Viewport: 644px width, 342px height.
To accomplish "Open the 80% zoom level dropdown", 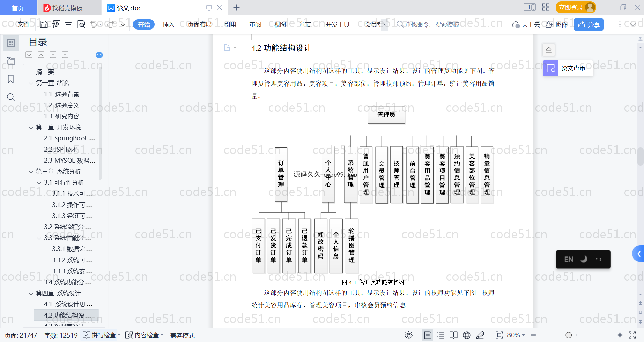I will 516,335.
